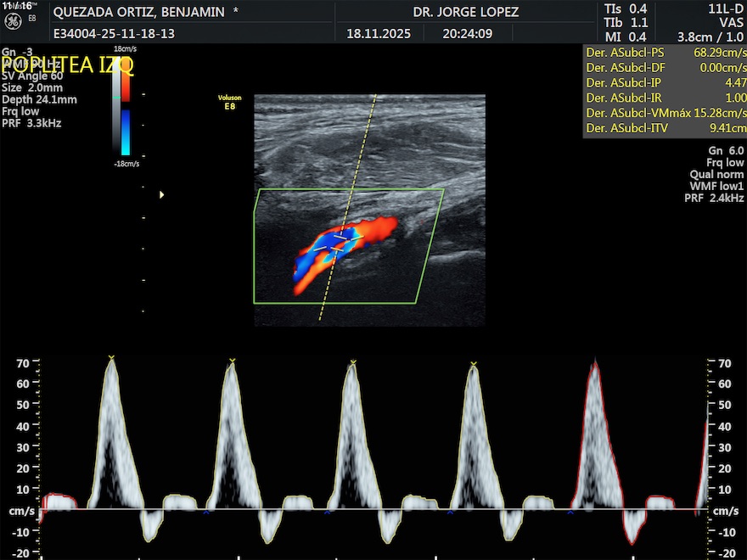
Task: Click the first waveform peak marker
Action: 111,357
